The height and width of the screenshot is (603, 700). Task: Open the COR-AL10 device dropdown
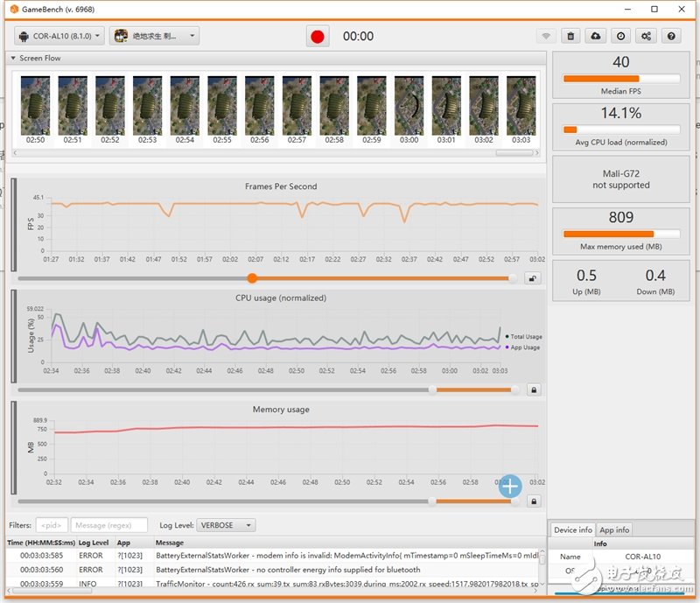pos(59,37)
